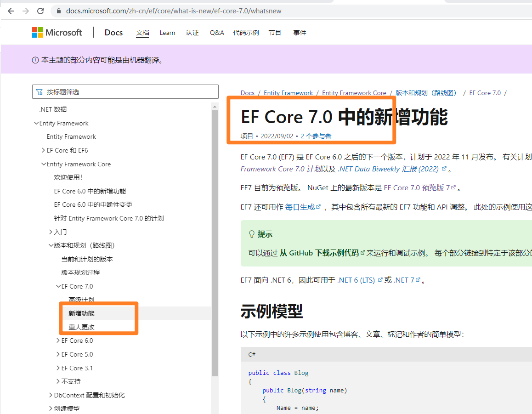Open EF Core 6.0 中的新增功能 tree item
This screenshot has width=532, height=414.
(90, 192)
